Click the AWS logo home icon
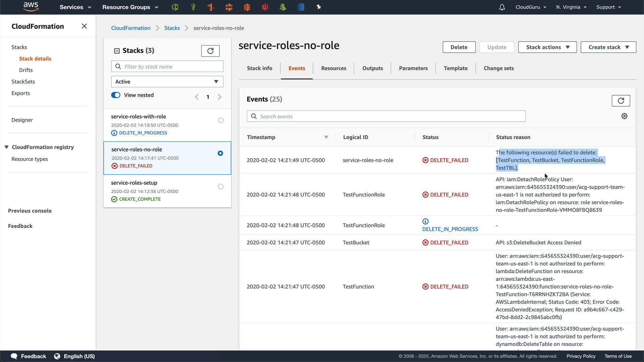 pyautogui.click(x=31, y=7)
